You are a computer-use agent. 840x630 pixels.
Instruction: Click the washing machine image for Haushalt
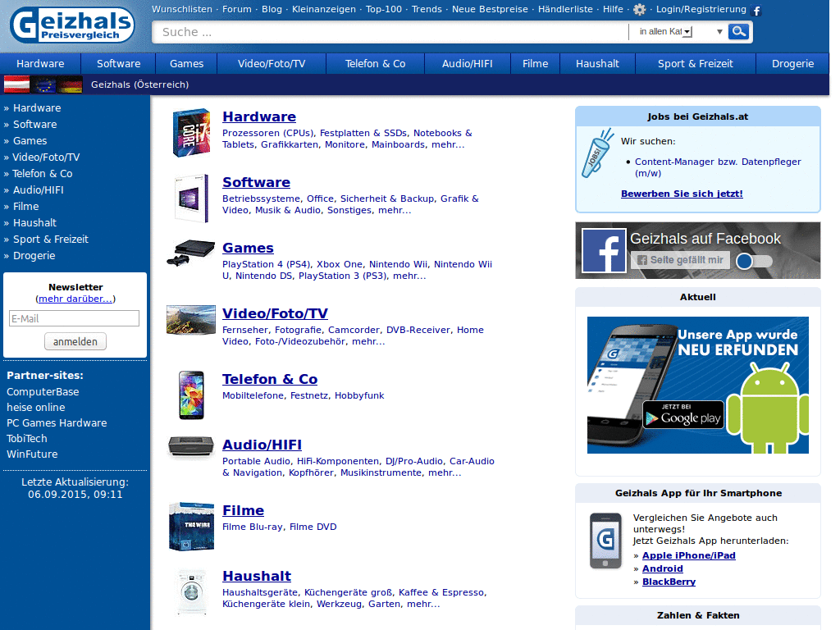click(x=192, y=592)
